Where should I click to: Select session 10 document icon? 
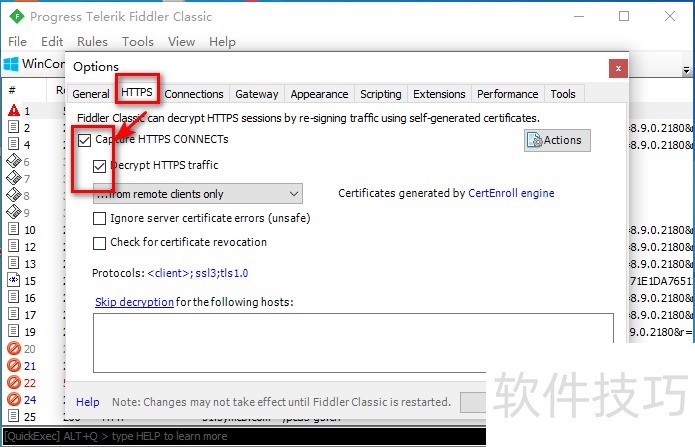[x=14, y=229]
